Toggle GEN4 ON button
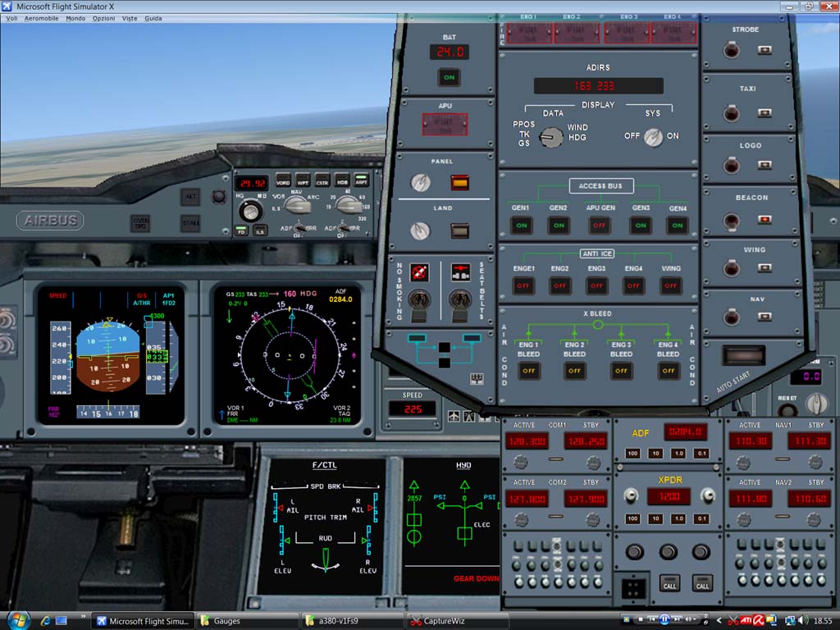This screenshot has height=630, width=840. pyautogui.click(x=678, y=226)
